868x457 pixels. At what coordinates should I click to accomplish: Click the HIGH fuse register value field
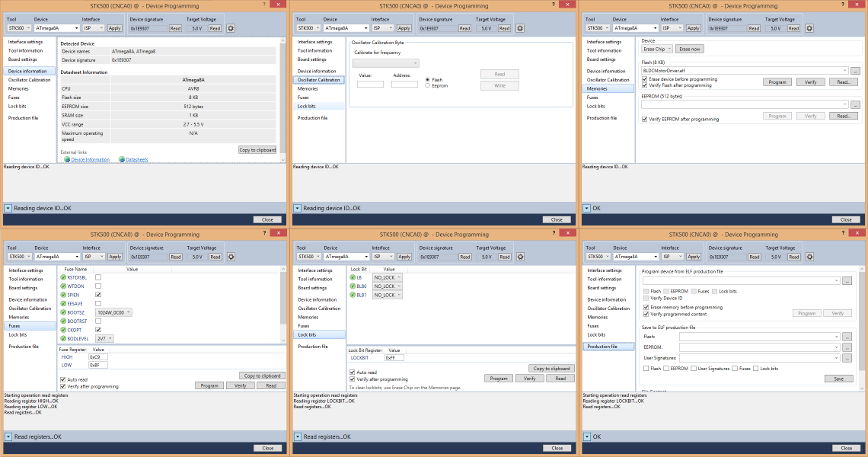(98, 357)
